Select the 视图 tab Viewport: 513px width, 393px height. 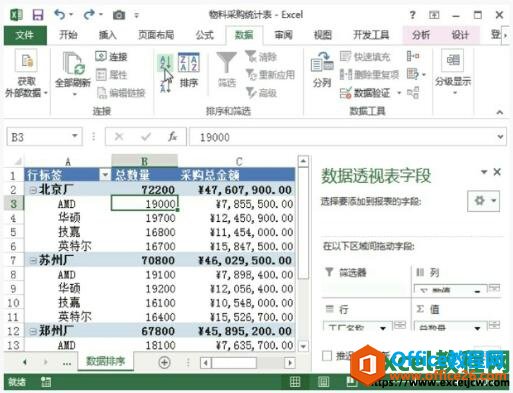(323, 35)
